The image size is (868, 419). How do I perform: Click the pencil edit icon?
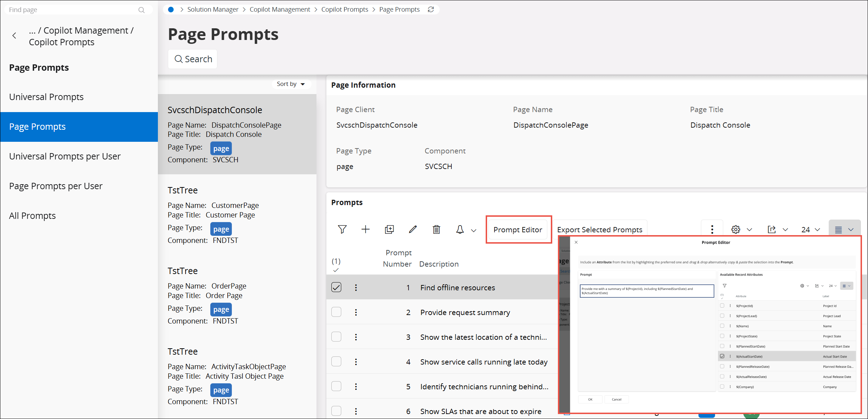point(413,229)
